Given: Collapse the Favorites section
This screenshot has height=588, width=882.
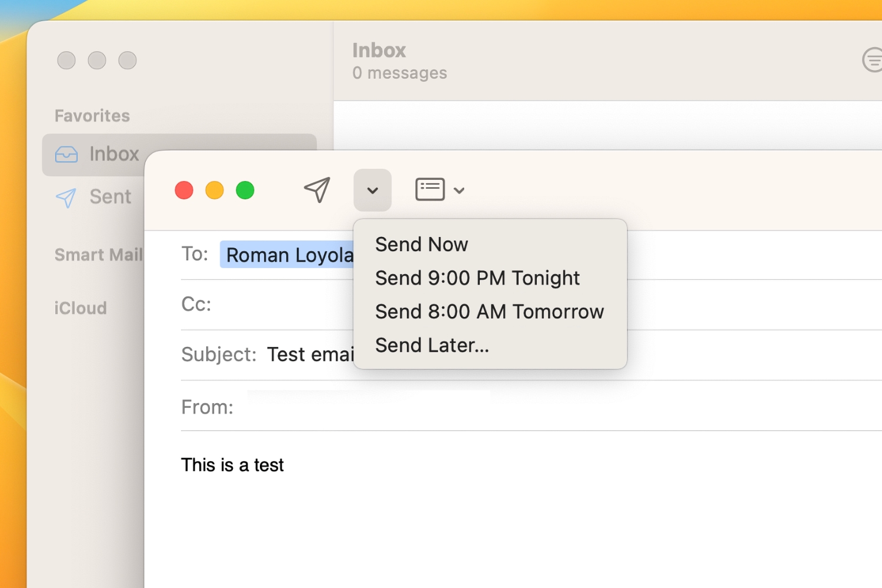Looking at the screenshot, I should [92, 115].
